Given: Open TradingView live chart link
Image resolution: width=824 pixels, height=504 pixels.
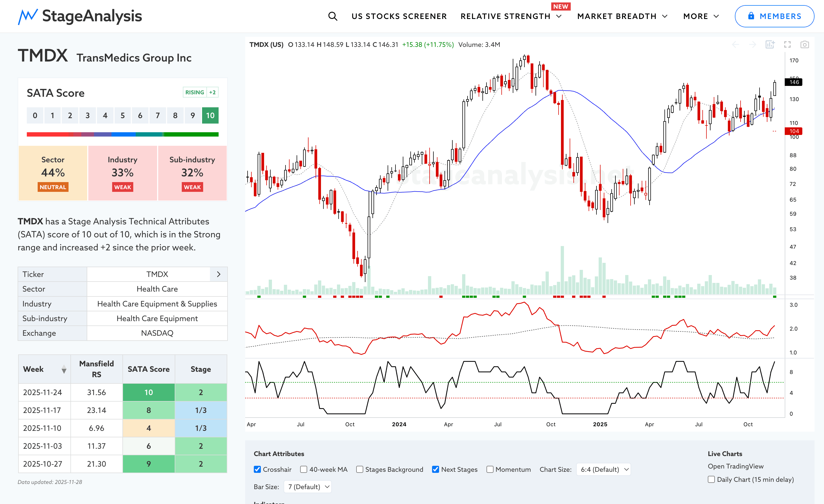Looking at the screenshot, I should click(735, 466).
